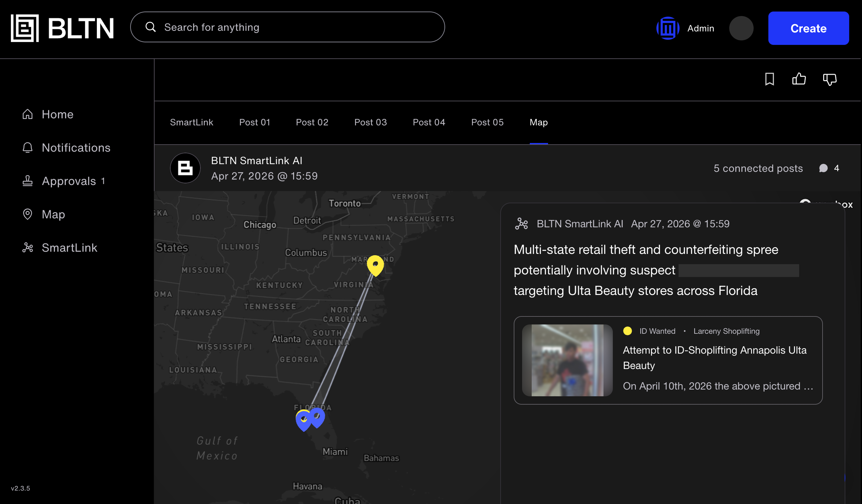Image resolution: width=862 pixels, height=504 pixels.
Task: Click the 'On April 10th, 2026' post excerpt
Action: [718, 386]
